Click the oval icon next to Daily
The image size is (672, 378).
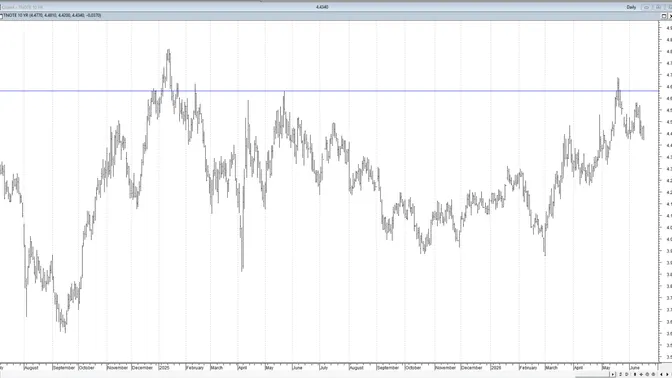[x=646, y=7]
